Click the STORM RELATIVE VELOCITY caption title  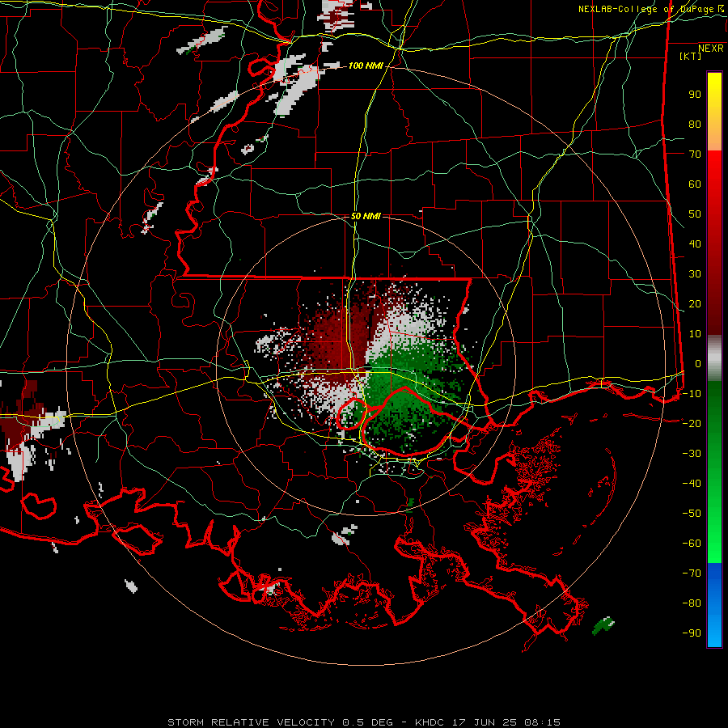point(251,722)
